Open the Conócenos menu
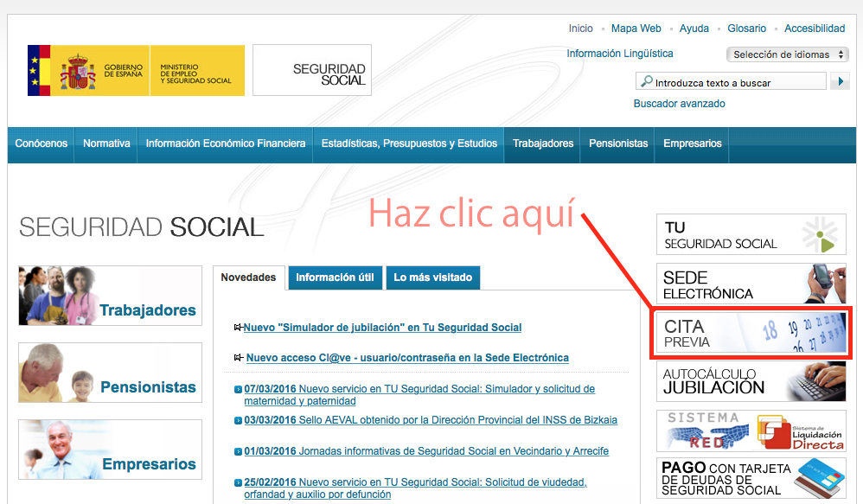863x504 pixels. click(x=42, y=144)
